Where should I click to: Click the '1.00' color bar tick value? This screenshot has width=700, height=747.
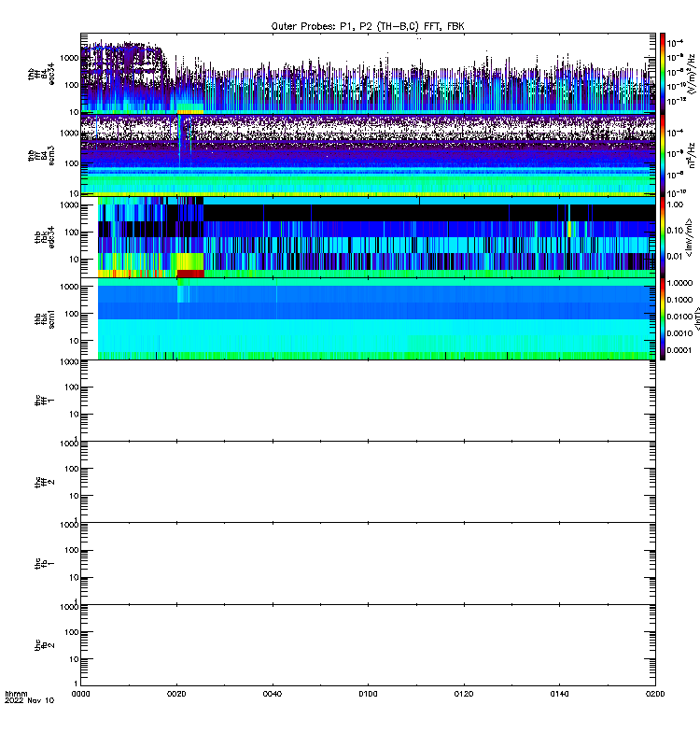point(675,204)
